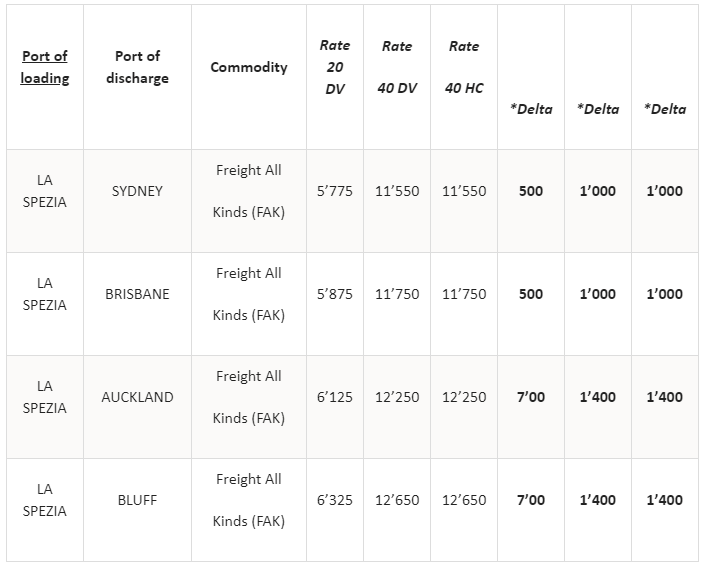Select the 6'325 rate for Bluff
Screen dimensions: 711x572
[335, 500]
